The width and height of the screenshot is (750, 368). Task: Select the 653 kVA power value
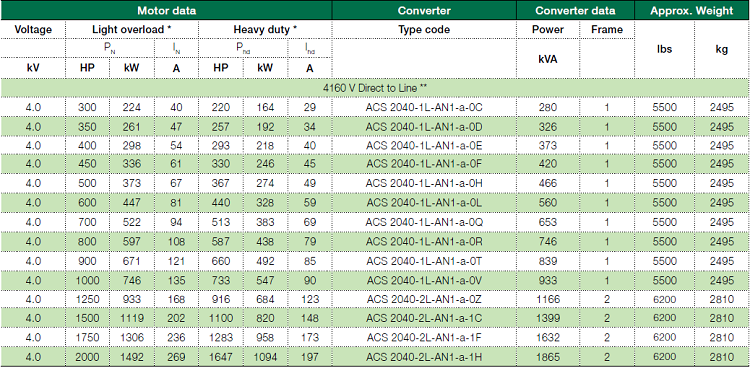pyautogui.click(x=548, y=222)
